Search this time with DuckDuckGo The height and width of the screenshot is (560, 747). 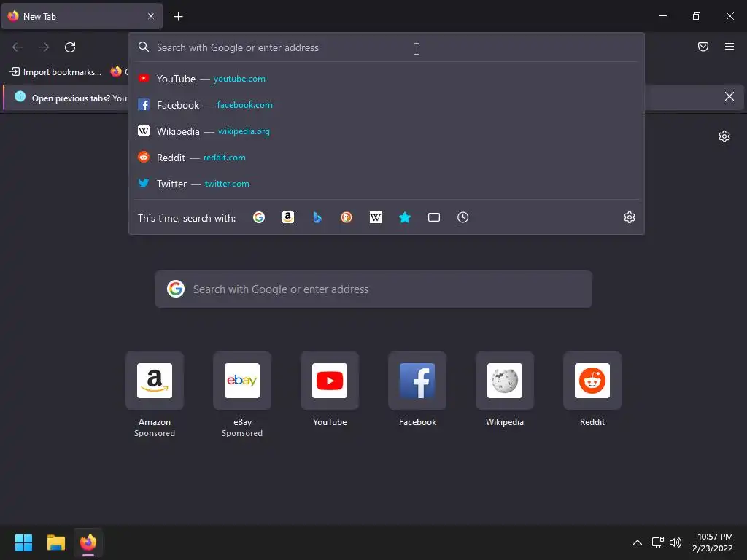[347, 217]
